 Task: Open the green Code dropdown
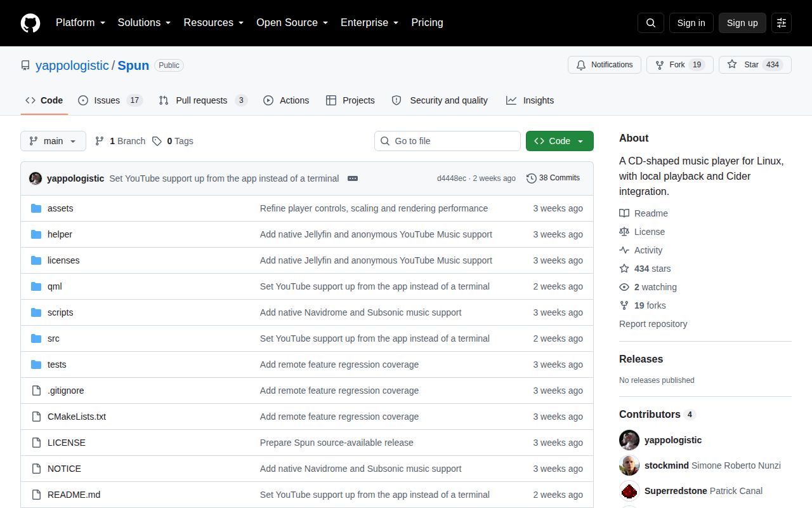click(x=560, y=141)
